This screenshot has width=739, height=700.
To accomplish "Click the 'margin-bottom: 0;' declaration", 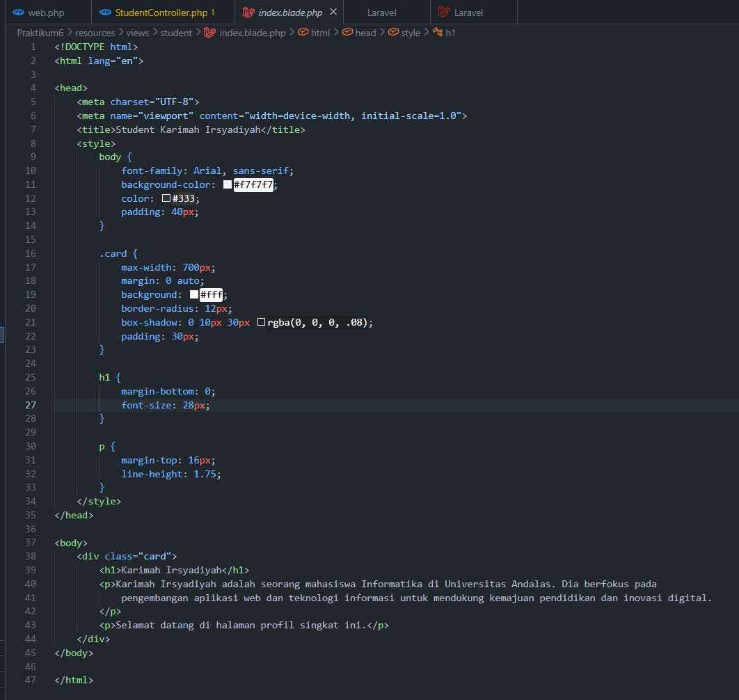I will click(168, 391).
